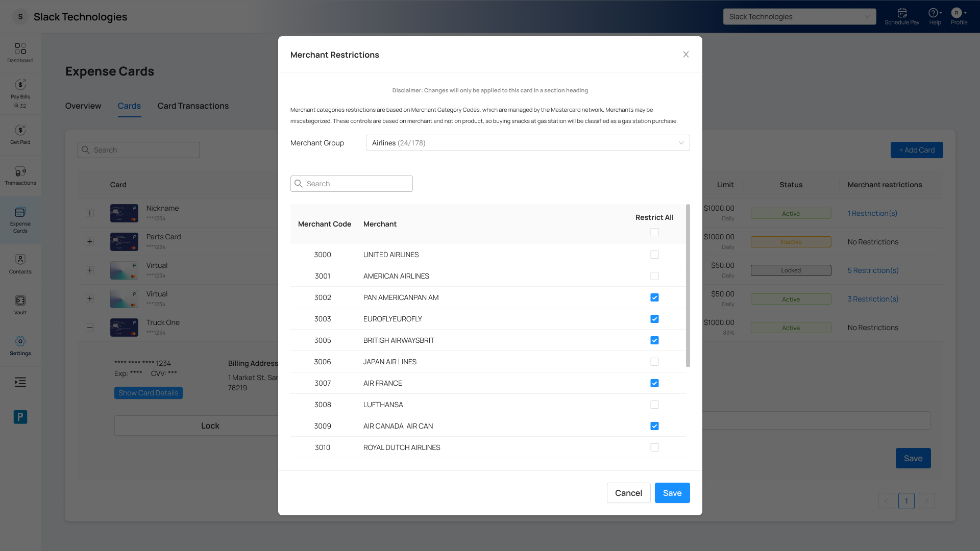This screenshot has width=980, height=551.
Task: Click Show Card Details button
Action: click(x=149, y=393)
